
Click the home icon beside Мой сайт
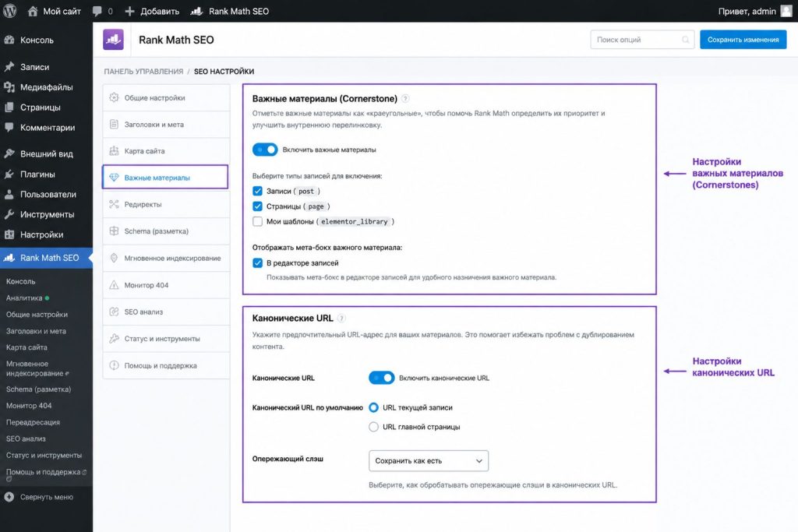point(33,11)
